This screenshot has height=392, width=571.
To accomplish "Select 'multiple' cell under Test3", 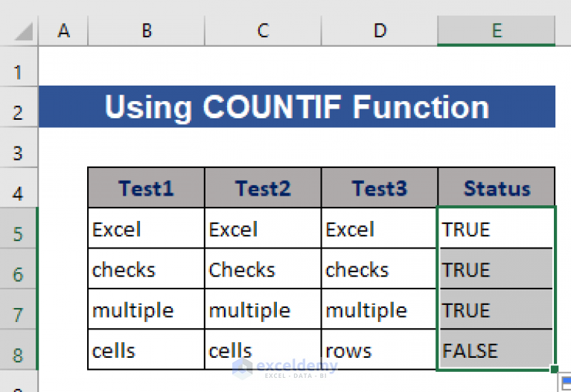I will point(380,309).
